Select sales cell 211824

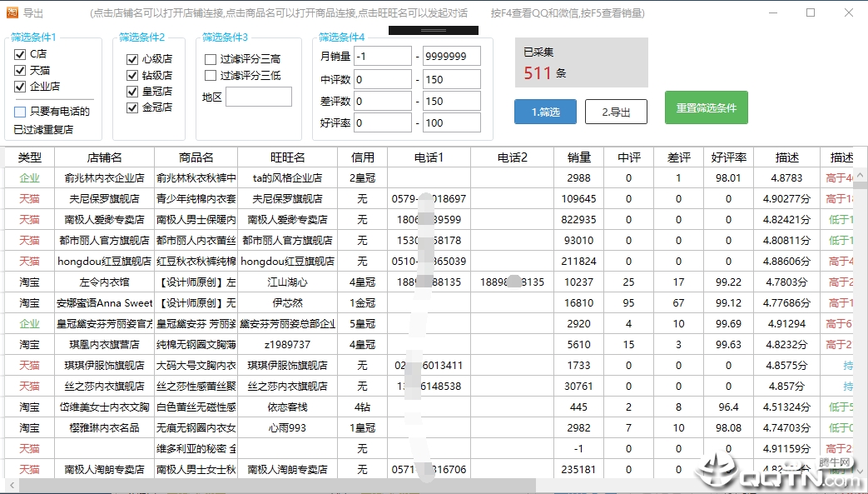coord(579,261)
